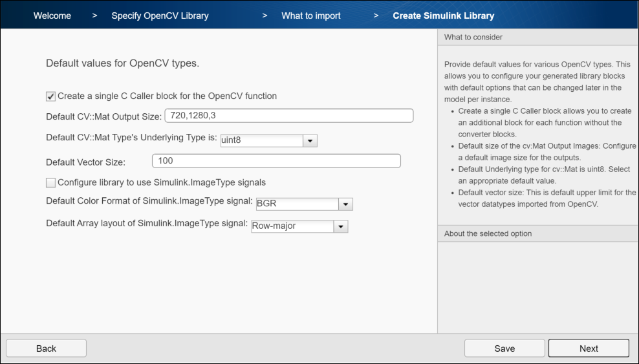Enable Simulink.ImageType signals checkbox
The height and width of the screenshot is (364, 639).
[x=50, y=183]
